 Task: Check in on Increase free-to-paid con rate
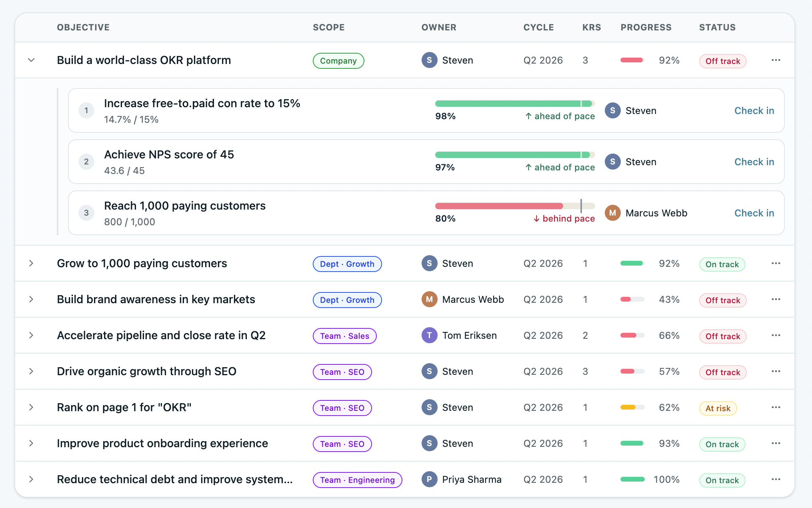[754, 111]
